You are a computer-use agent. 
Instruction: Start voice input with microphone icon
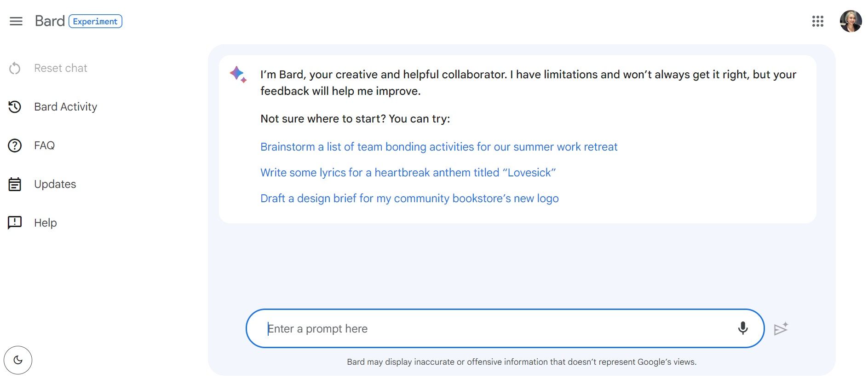click(x=742, y=328)
